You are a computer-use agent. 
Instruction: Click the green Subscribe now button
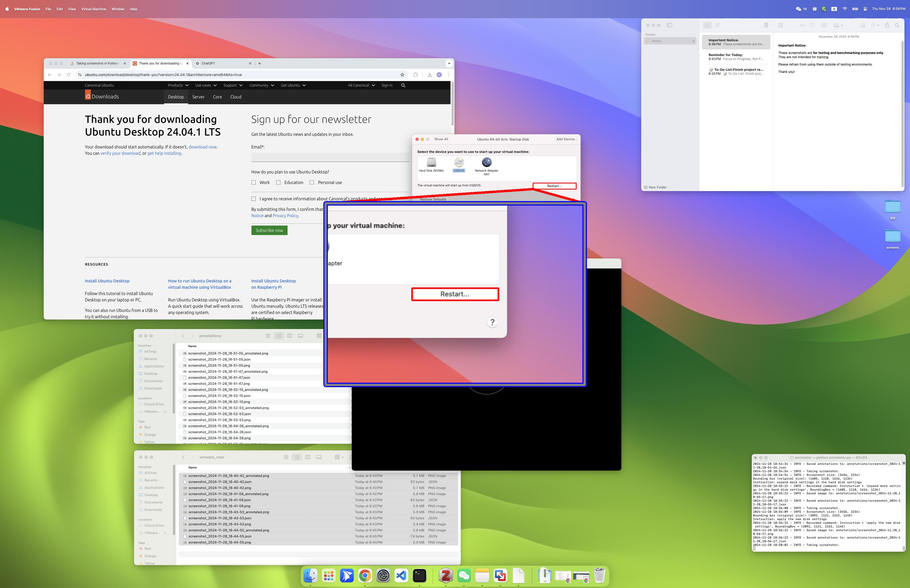click(x=269, y=230)
